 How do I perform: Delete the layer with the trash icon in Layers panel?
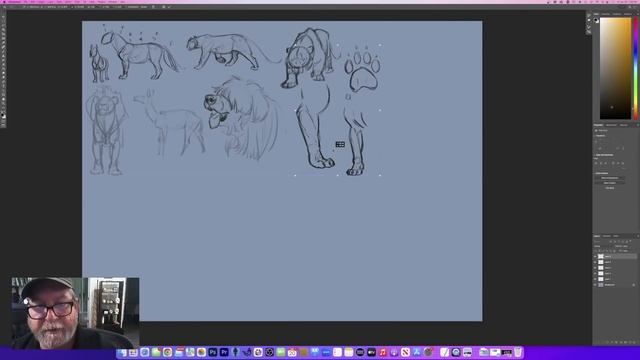[634, 342]
